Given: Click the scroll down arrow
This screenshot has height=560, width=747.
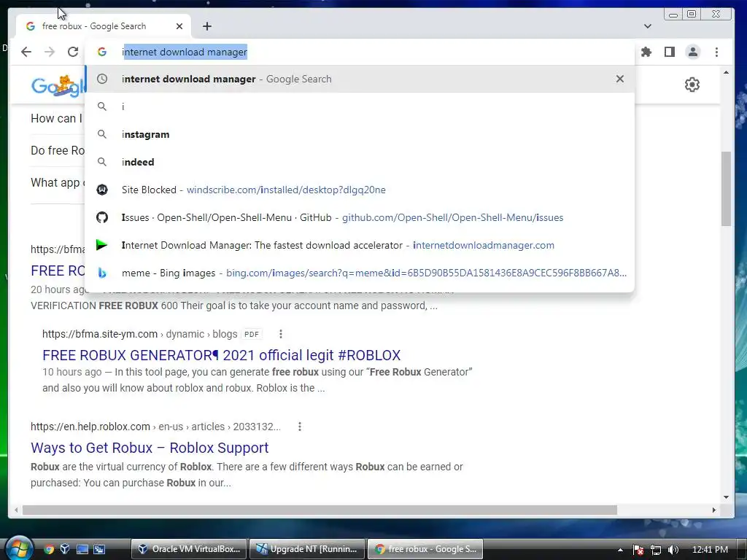Looking at the screenshot, I should 726,497.
